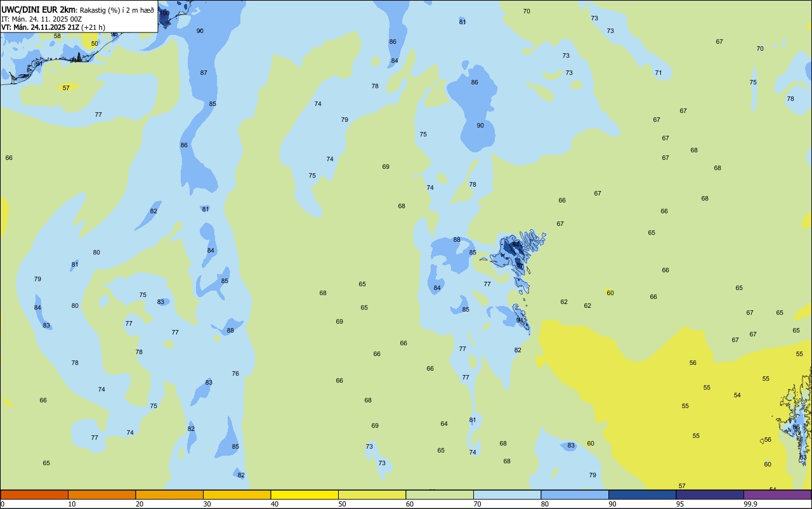Click the legend tick label '50' on color bar
The width and height of the screenshot is (812, 509).
click(x=342, y=504)
